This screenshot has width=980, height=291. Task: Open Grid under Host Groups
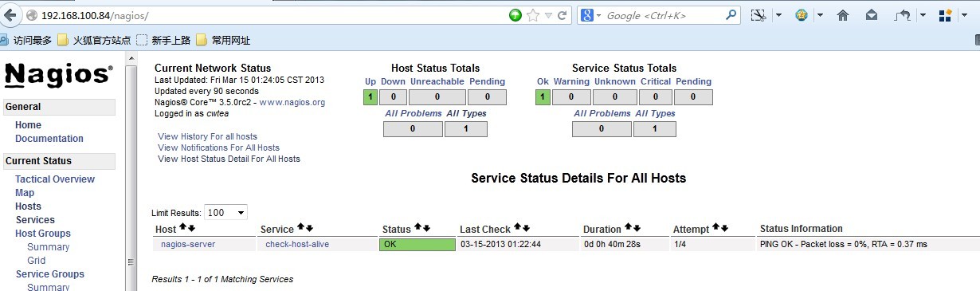coord(37,261)
